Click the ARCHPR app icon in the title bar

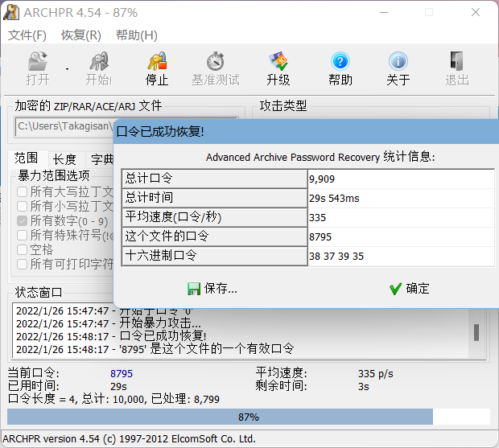pos(11,13)
